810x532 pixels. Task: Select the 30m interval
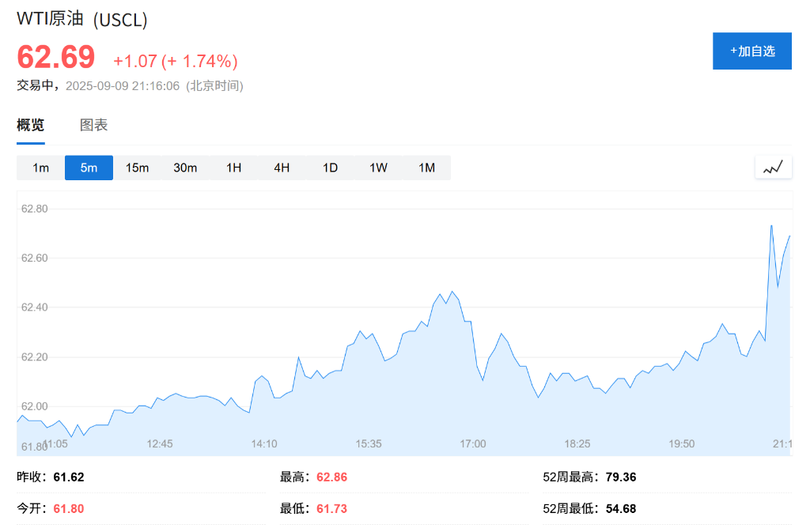coord(185,168)
